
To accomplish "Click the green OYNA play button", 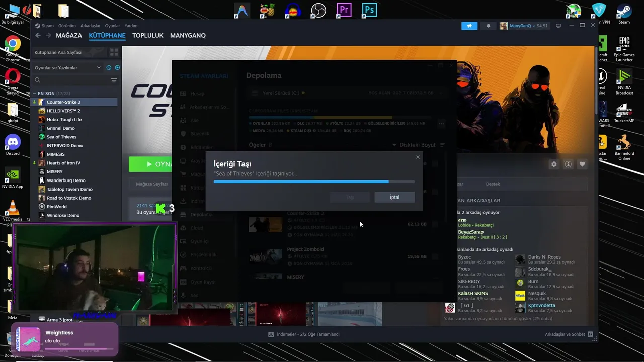I will [150, 164].
